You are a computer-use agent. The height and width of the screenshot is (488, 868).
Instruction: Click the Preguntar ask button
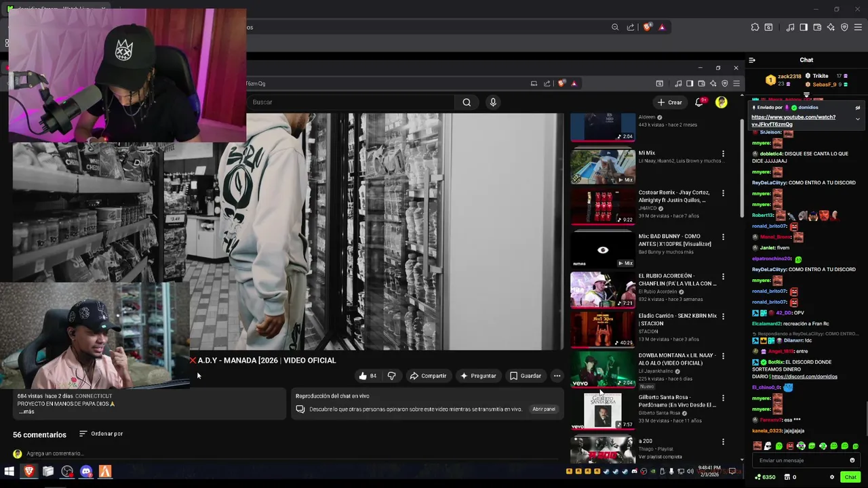(x=478, y=375)
